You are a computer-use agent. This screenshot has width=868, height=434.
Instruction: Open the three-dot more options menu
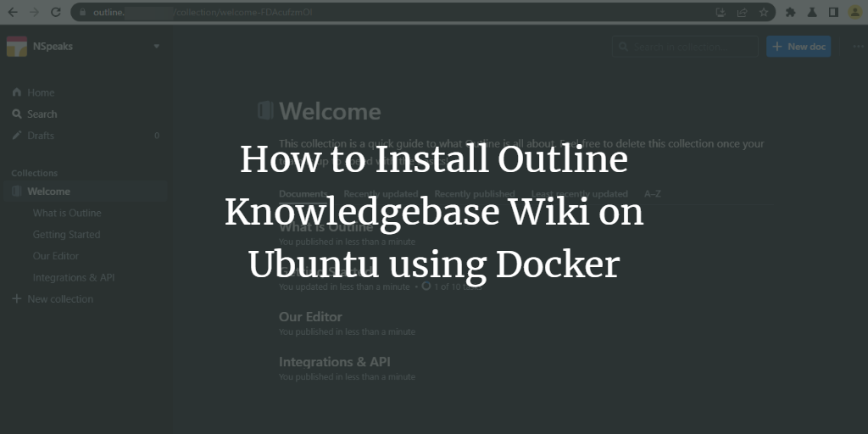[x=859, y=47]
